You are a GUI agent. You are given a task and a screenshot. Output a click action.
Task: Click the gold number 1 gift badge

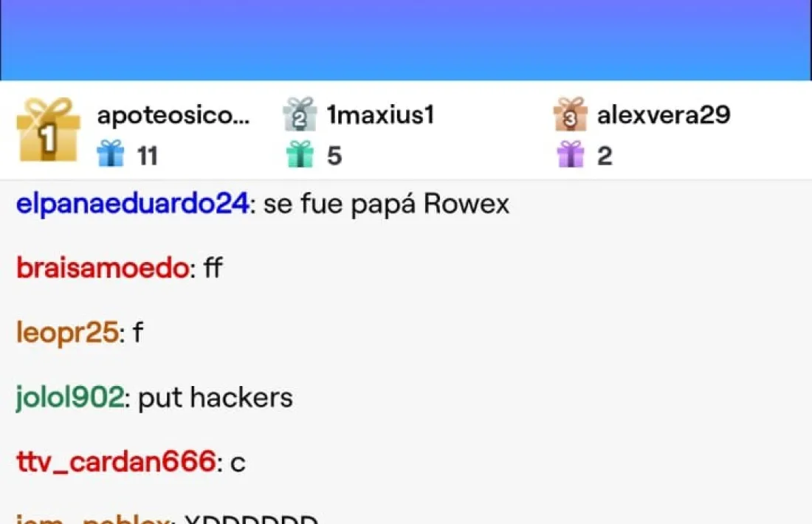48,130
